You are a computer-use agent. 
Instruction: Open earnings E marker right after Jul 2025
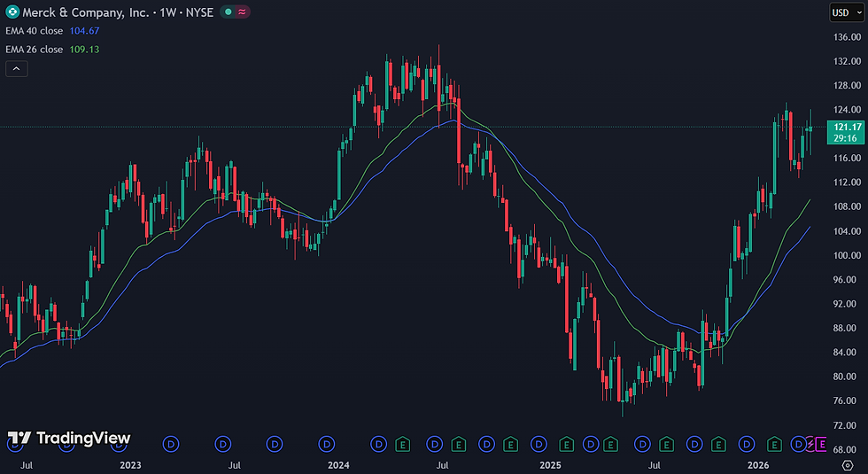666,444
